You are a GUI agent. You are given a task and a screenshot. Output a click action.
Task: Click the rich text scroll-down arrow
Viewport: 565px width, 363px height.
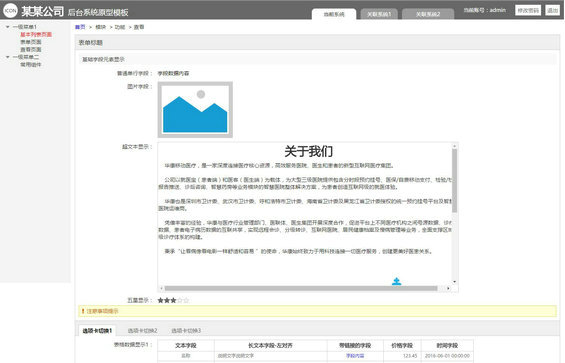click(454, 282)
